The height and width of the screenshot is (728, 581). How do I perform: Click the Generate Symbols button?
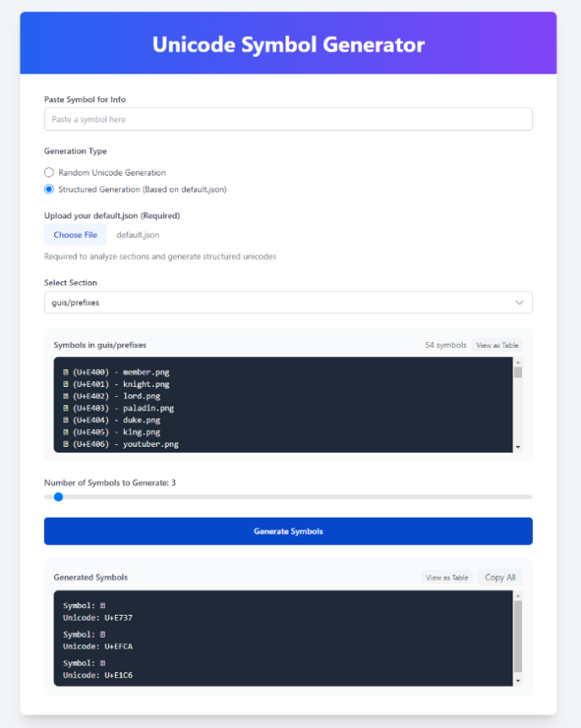coord(288,531)
